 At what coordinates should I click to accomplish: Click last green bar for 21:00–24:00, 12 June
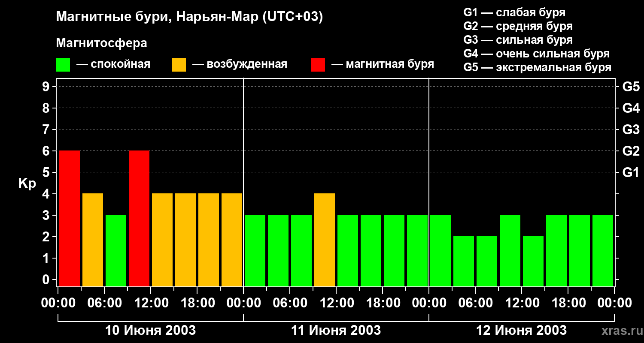603,250
